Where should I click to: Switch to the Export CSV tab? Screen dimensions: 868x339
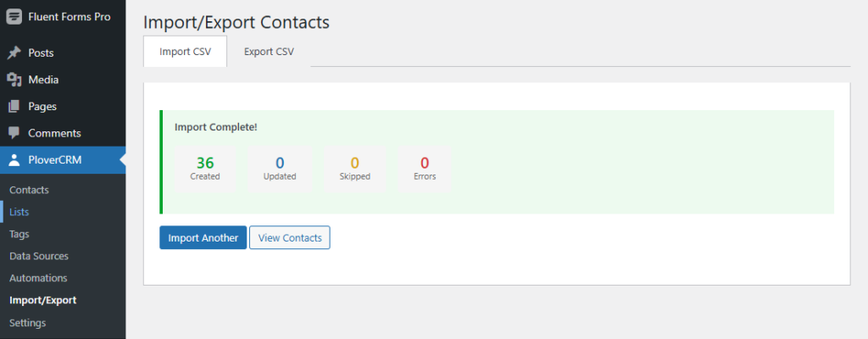[x=269, y=52]
